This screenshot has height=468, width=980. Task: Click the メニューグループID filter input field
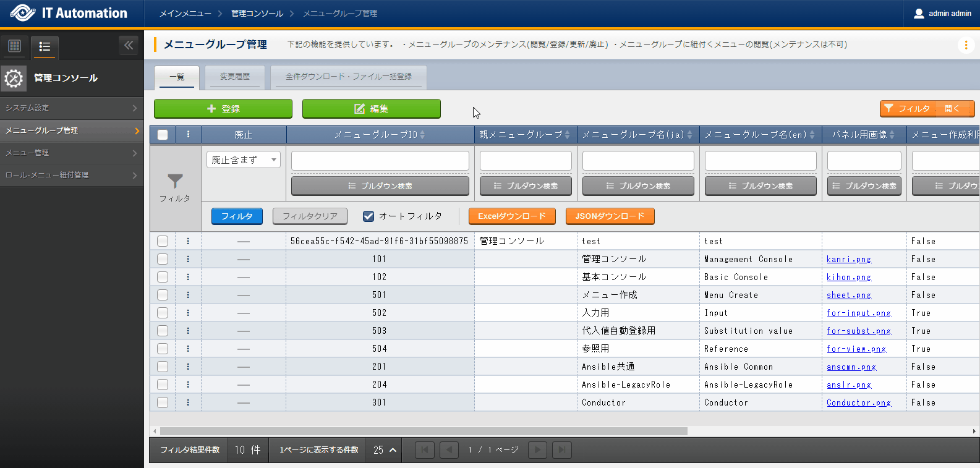pyautogui.click(x=380, y=161)
